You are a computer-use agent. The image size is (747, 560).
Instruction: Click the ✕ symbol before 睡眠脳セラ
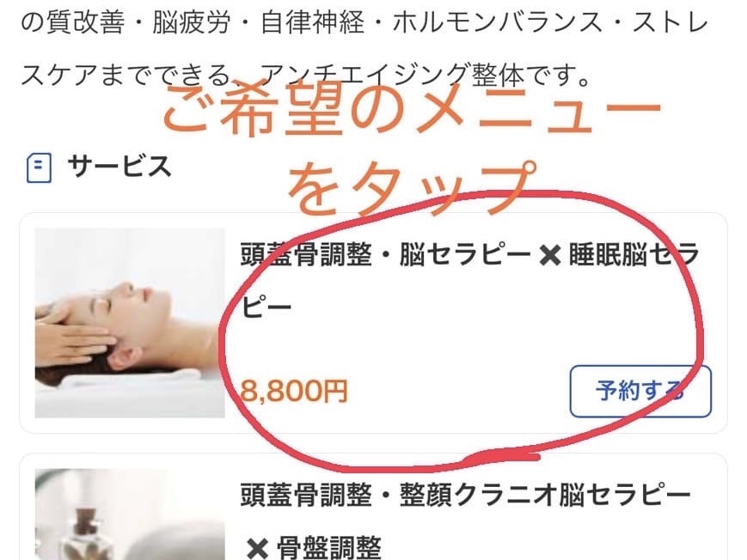point(550,256)
